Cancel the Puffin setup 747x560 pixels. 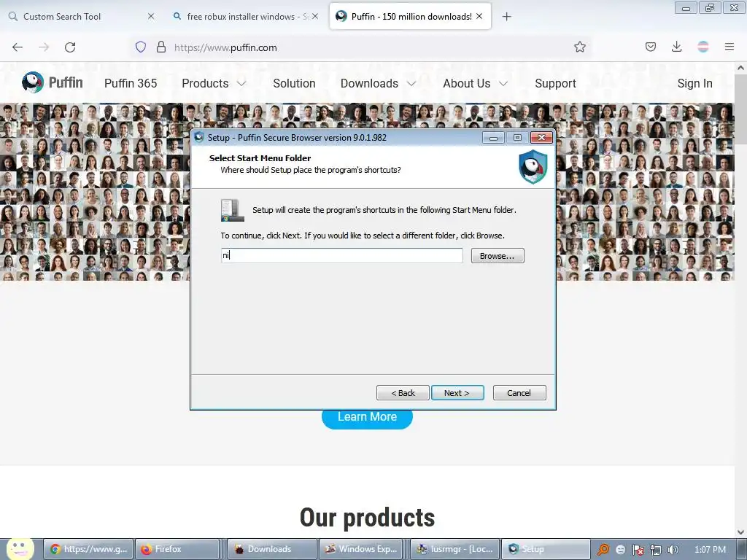click(x=519, y=393)
